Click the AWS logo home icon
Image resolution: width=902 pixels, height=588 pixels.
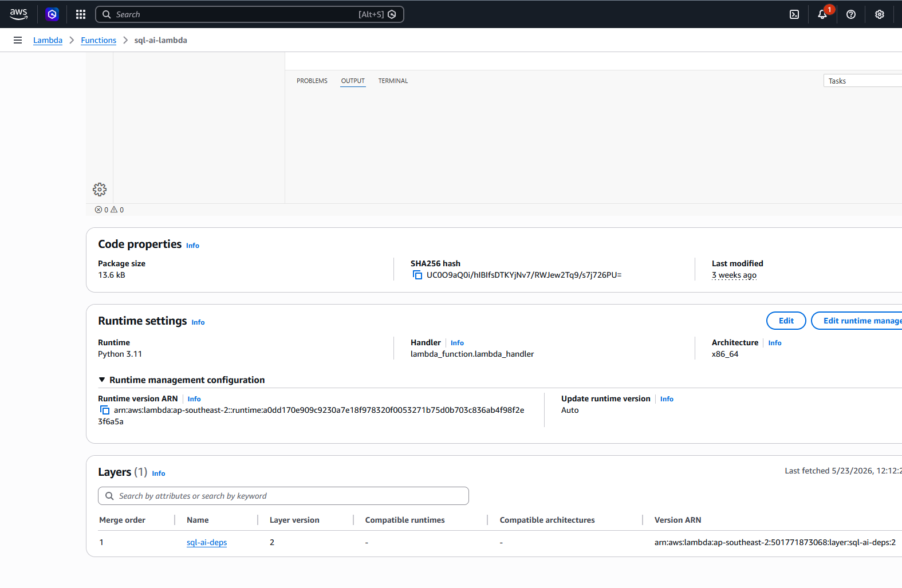[x=18, y=14]
